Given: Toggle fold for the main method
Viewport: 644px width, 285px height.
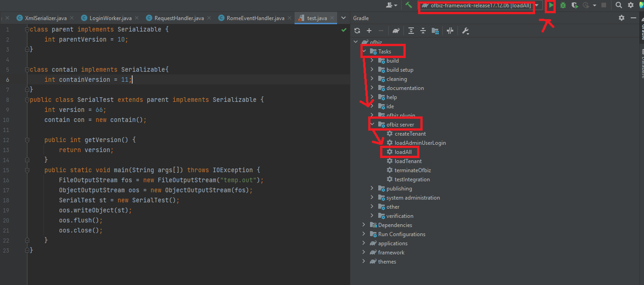Looking at the screenshot, I should (27, 170).
